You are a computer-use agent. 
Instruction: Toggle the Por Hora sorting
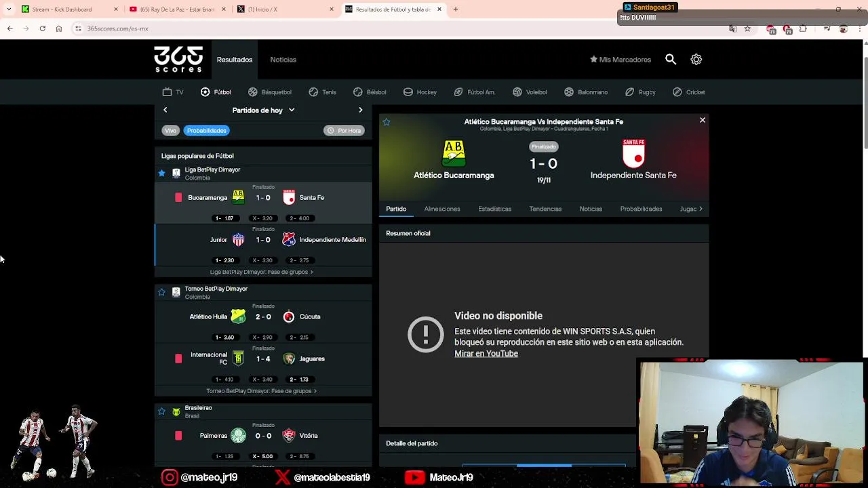pos(344,130)
